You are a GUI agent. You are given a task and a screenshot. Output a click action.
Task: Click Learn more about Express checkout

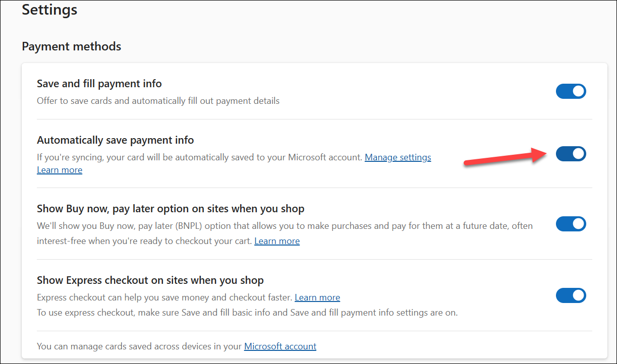317,297
